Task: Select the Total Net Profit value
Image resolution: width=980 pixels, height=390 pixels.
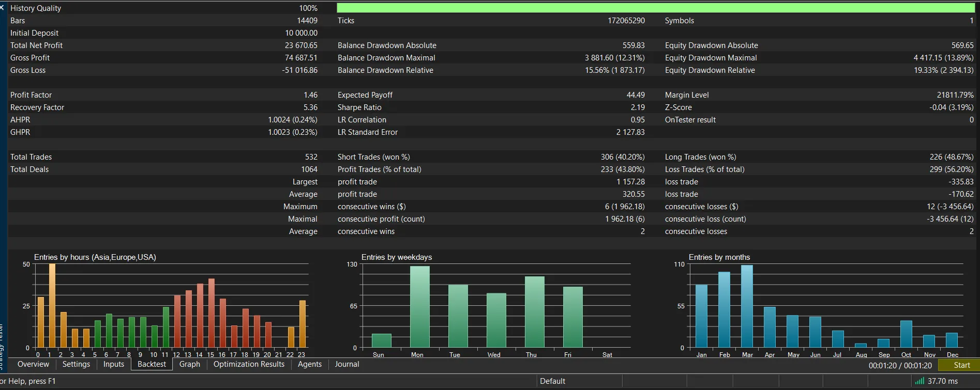Action: click(x=301, y=45)
